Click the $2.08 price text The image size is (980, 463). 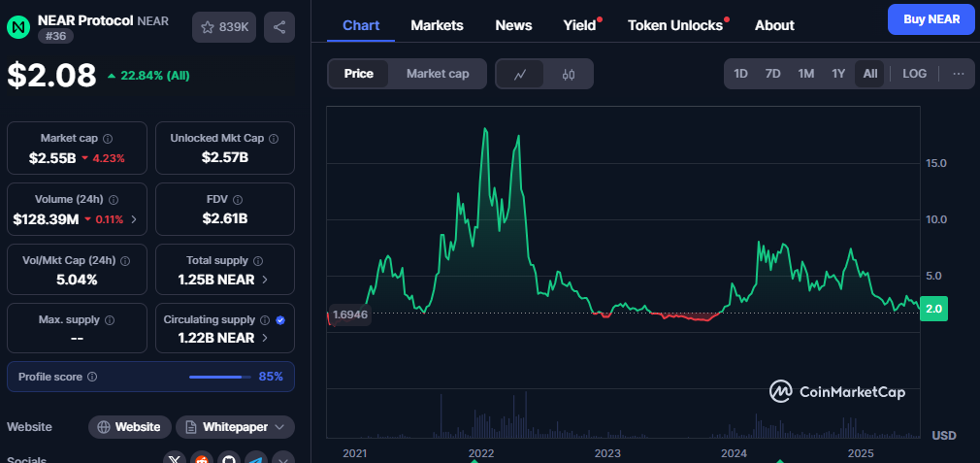pos(51,76)
